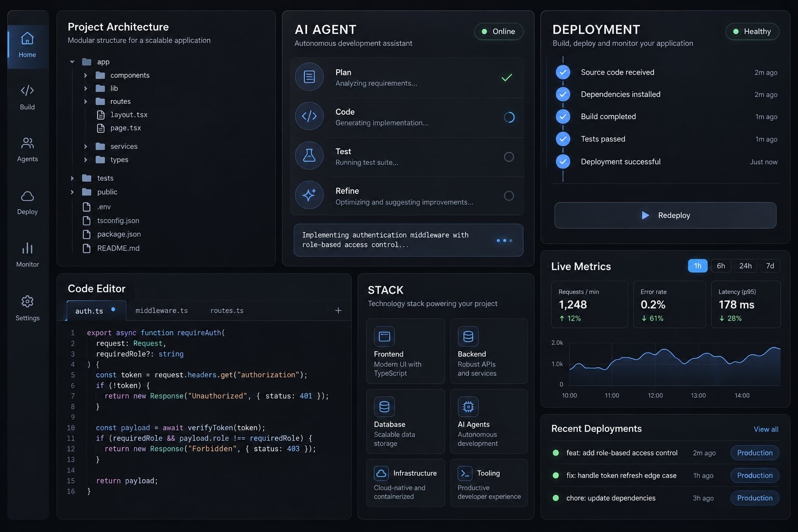Click the components folder icon
The width and height of the screenshot is (798, 532).
(x=100, y=75)
